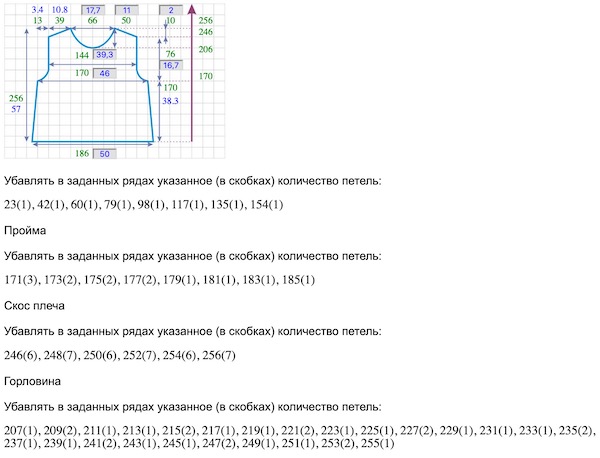Image resolution: width=600 pixels, height=458 pixels.
Task: Select the 'Горловина' section heading
Action: click(x=33, y=381)
